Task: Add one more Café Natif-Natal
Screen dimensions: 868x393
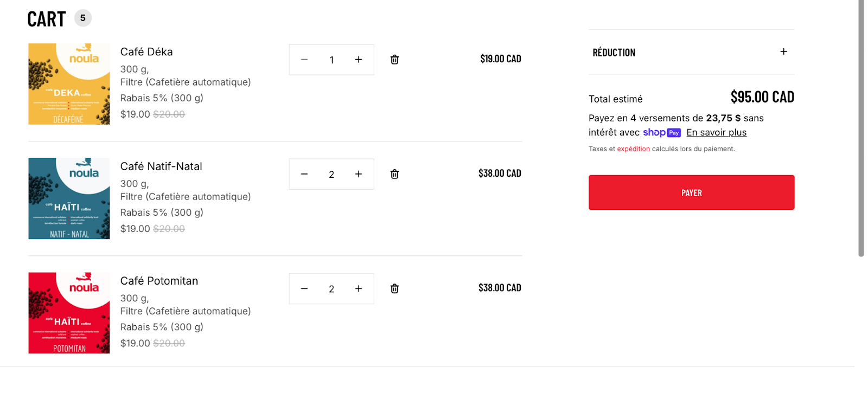Action: pos(359,174)
